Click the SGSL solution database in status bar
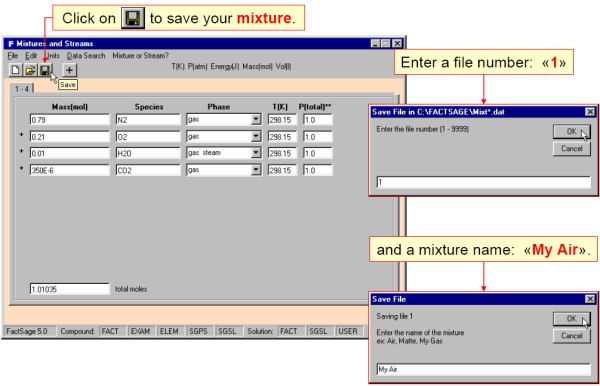 coord(318,331)
